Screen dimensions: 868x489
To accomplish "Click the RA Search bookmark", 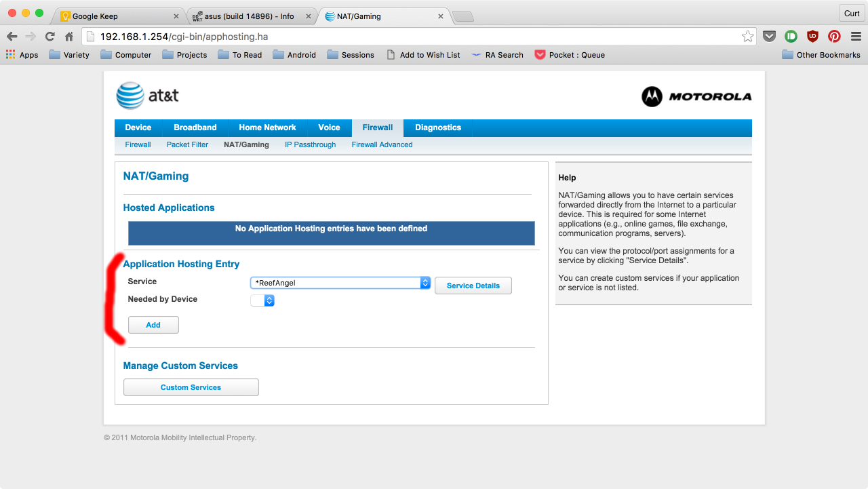I will tap(498, 55).
